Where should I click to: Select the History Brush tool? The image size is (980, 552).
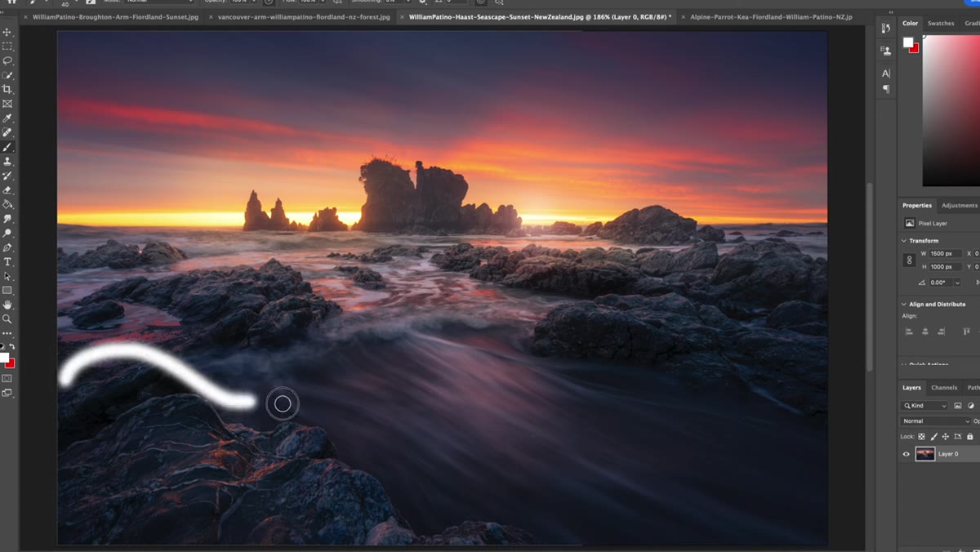[7, 176]
